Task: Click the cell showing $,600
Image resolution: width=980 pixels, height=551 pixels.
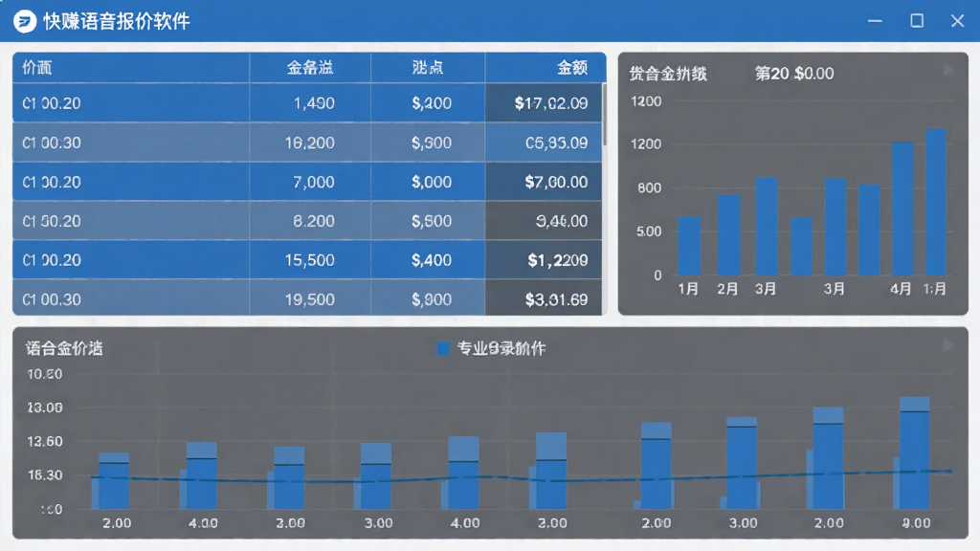Action: coord(428,221)
